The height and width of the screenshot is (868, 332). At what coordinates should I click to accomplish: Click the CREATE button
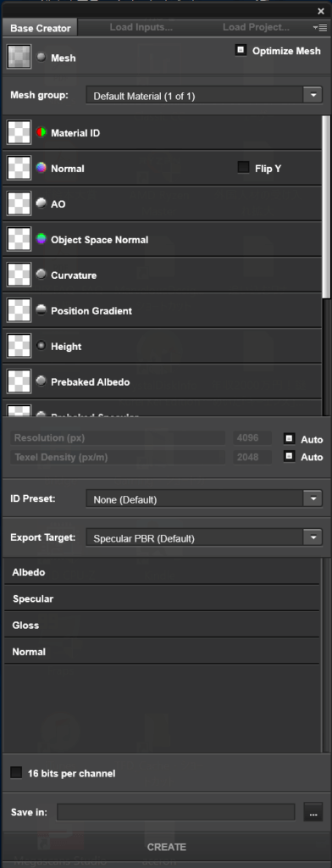pyautogui.click(x=167, y=847)
